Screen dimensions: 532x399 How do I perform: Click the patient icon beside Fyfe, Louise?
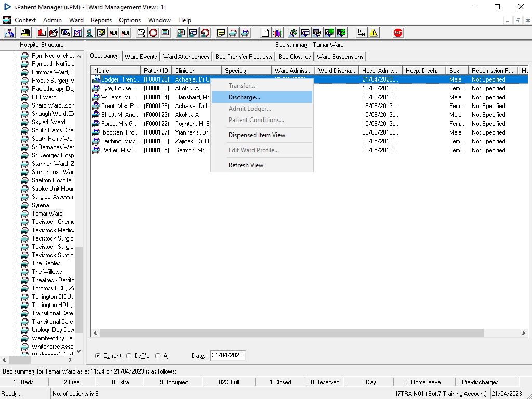pyautogui.click(x=96, y=88)
